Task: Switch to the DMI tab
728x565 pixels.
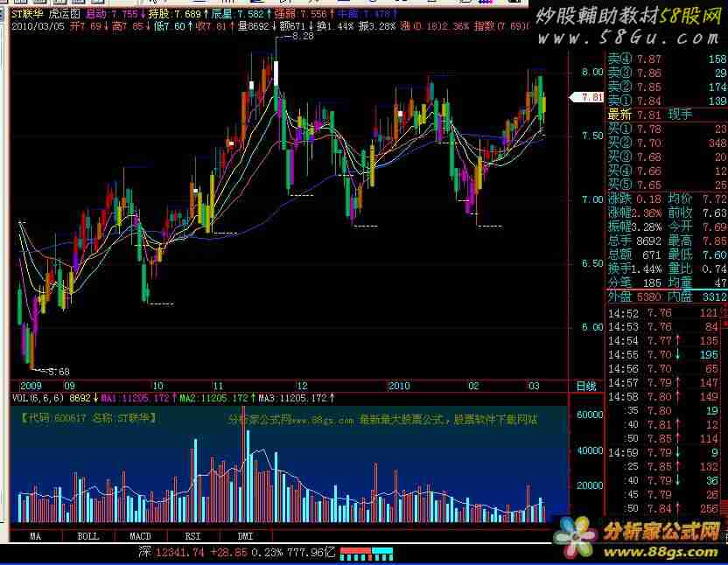Action: tap(245, 536)
